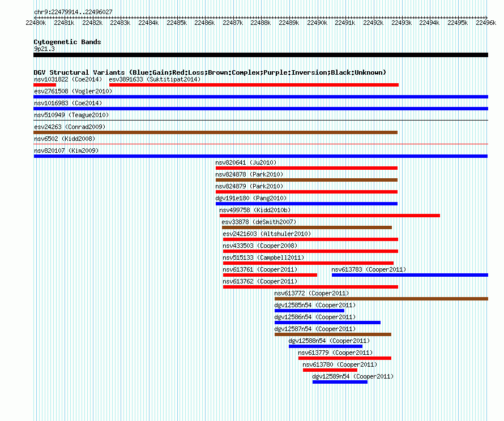This screenshot has width=504, height=421.
Task: Open dgv12587n54 (Cooper2011) variant label
Action: 315,329
